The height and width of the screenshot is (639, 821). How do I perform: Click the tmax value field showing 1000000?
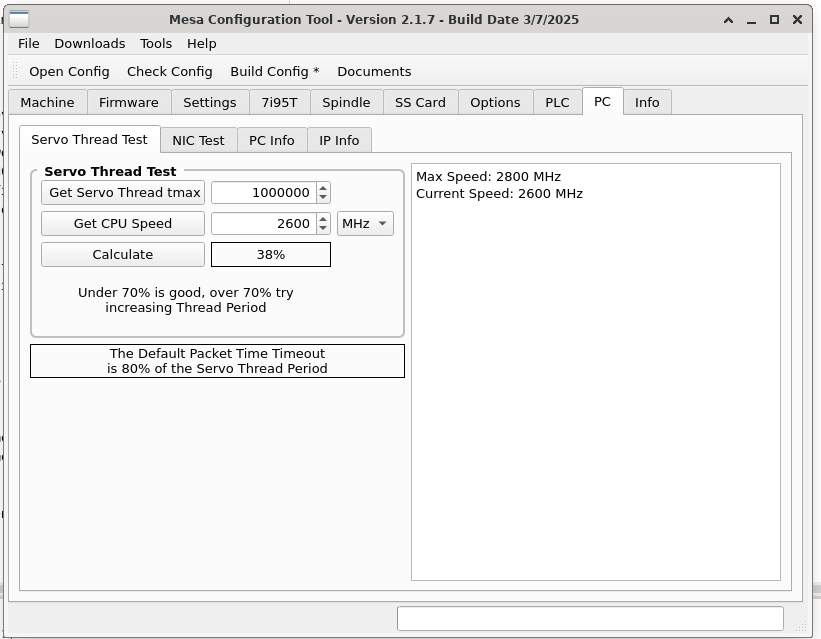click(264, 193)
